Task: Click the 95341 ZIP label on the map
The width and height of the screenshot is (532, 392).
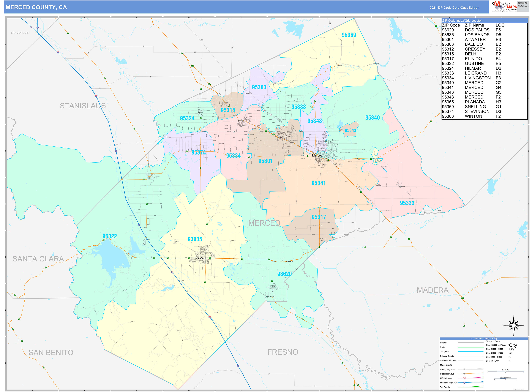Action: click(x=318, y=183)
